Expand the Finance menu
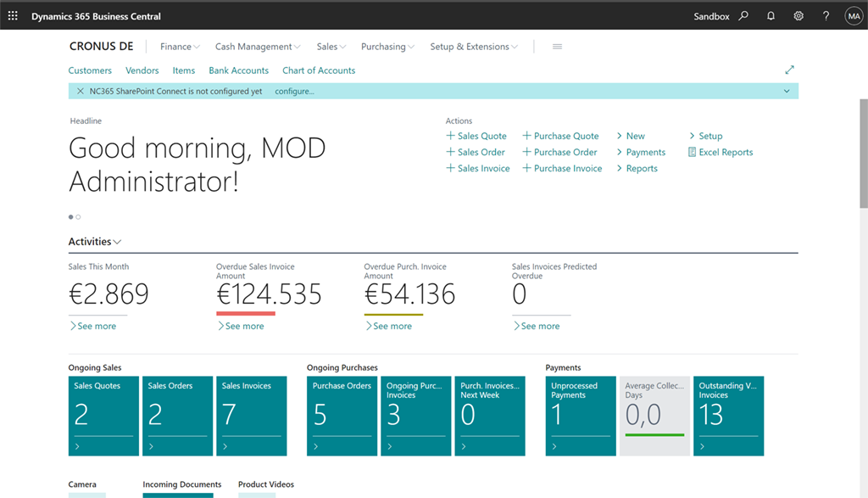Viewport: 868px width, 498px height. click(180, 47)
